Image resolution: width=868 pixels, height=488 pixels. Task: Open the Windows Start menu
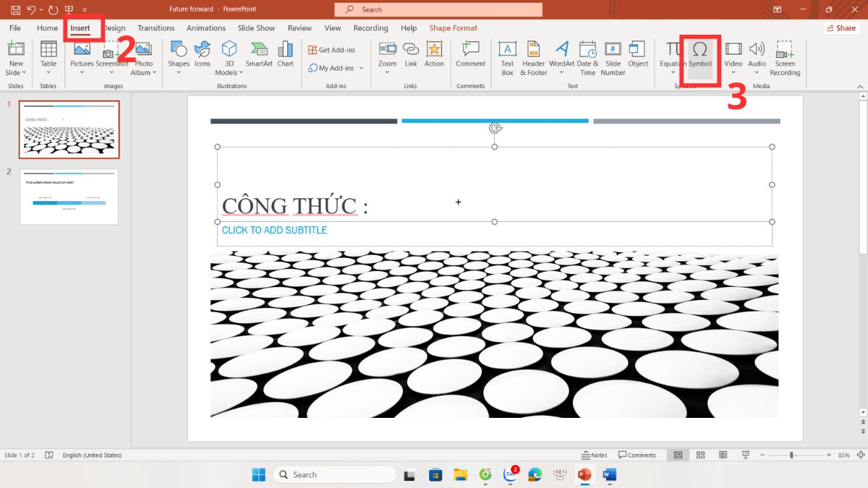click(x=258, y=474)
